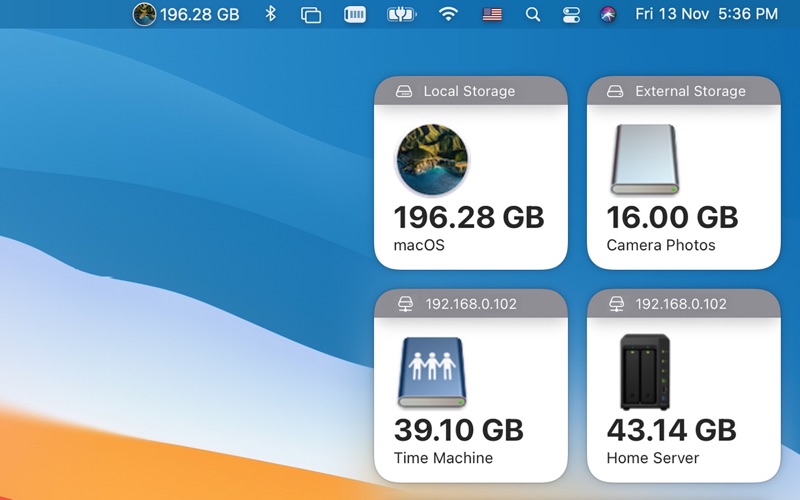Image resolution: width=800 pixels, height=500 pixels.
Task: Click the blue Time Machine shared drive icon
Action: [x=432, y=372]
